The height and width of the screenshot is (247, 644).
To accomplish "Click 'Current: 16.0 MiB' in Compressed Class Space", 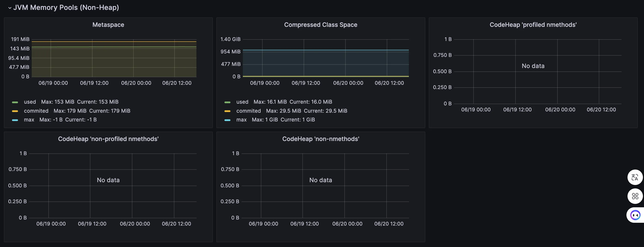I will pos(311,102).
